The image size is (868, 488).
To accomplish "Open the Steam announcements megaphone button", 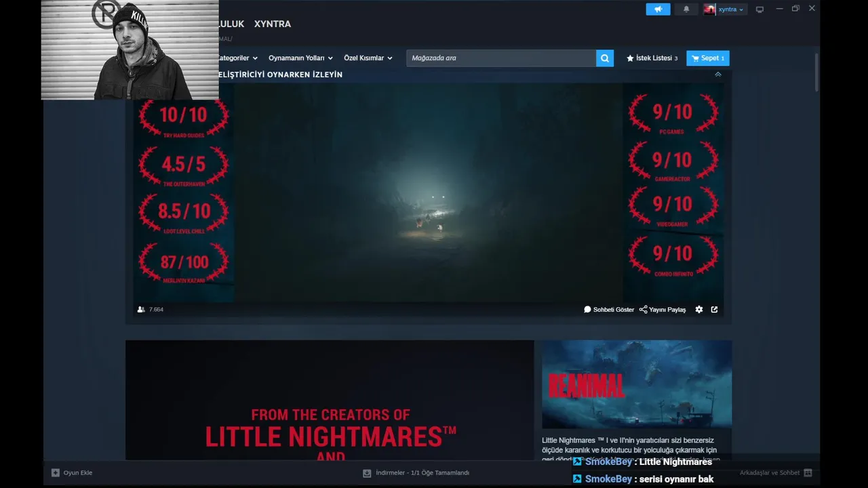I will (x=658, y=9).
